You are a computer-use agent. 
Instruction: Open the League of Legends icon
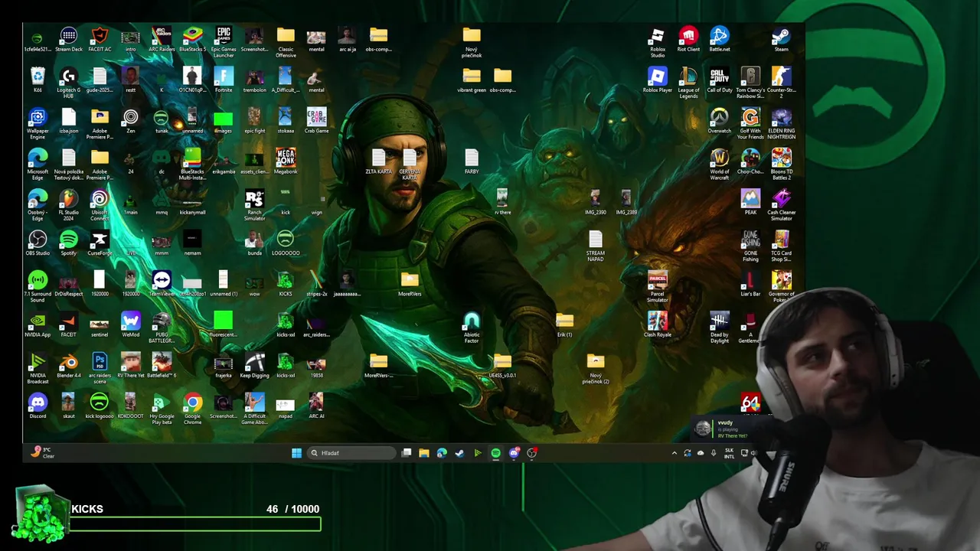tap(688, 83)
